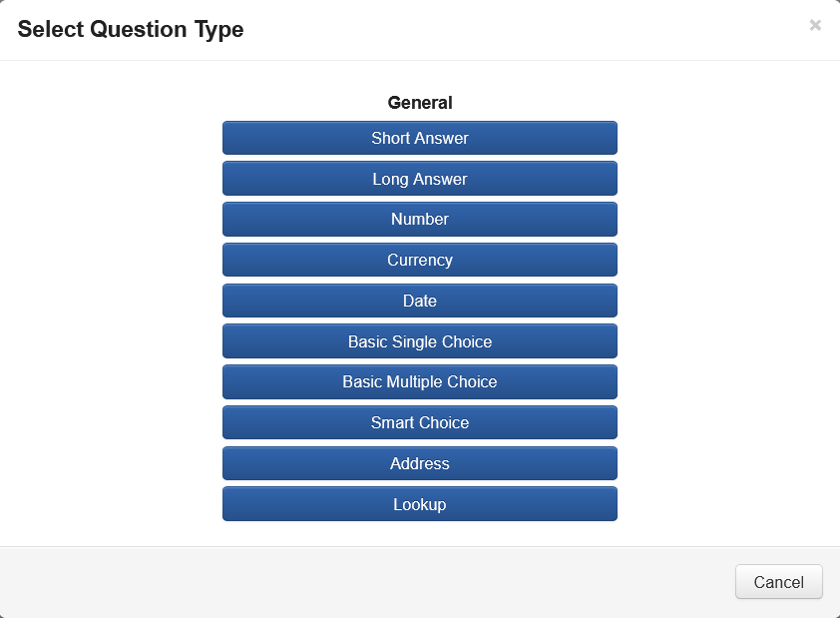Create a Date type question

pyautogui.click(x=419, y=301)
